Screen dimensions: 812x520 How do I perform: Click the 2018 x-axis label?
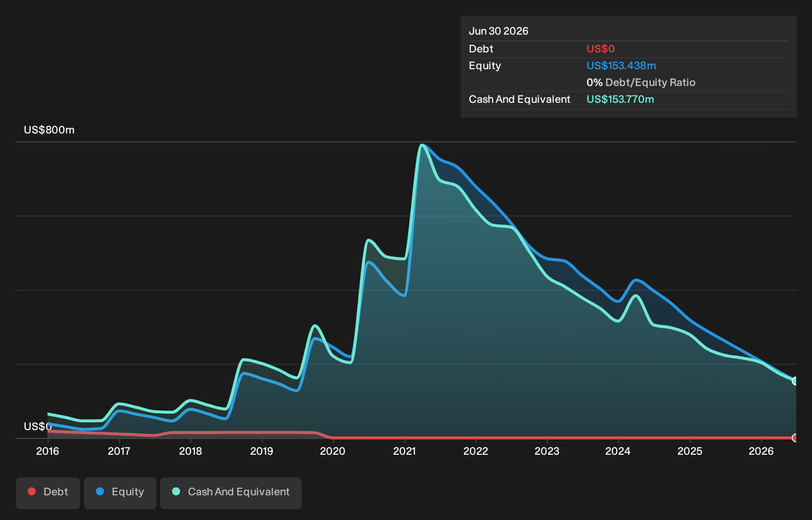point(190,451)
